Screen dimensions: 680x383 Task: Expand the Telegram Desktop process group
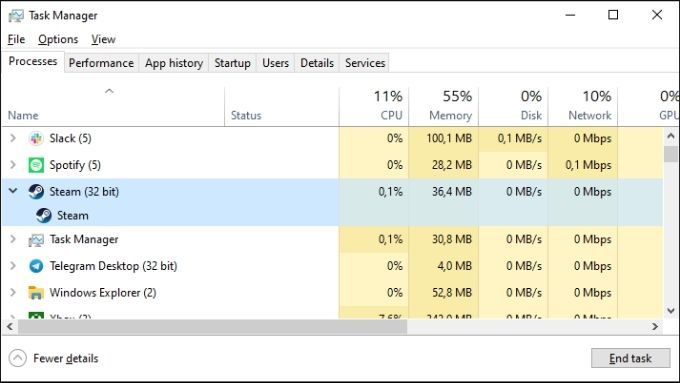point(13,266)
